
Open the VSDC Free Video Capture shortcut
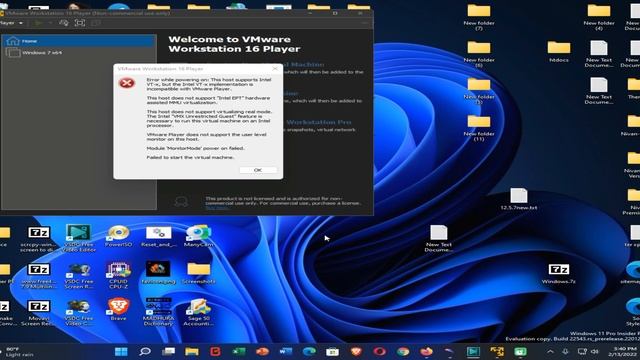[78, 312]
